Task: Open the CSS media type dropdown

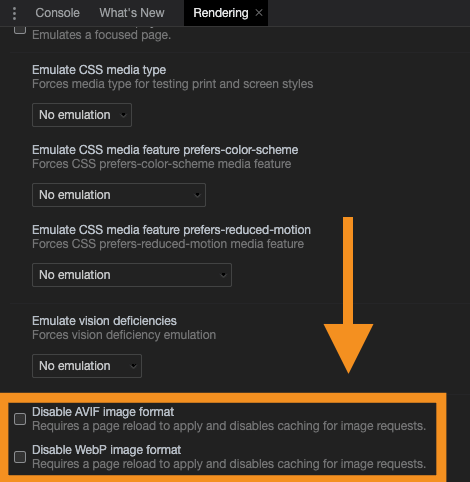Action: click(82, 115)
